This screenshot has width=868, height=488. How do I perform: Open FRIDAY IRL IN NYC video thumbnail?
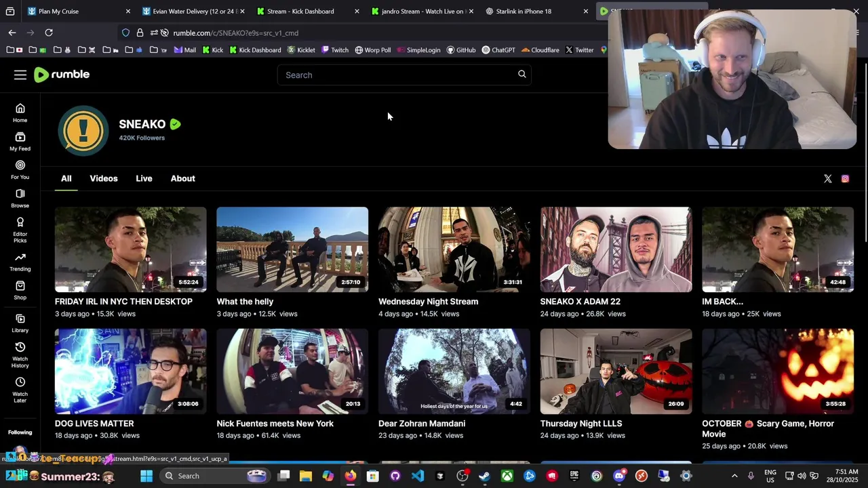[131, 249]
